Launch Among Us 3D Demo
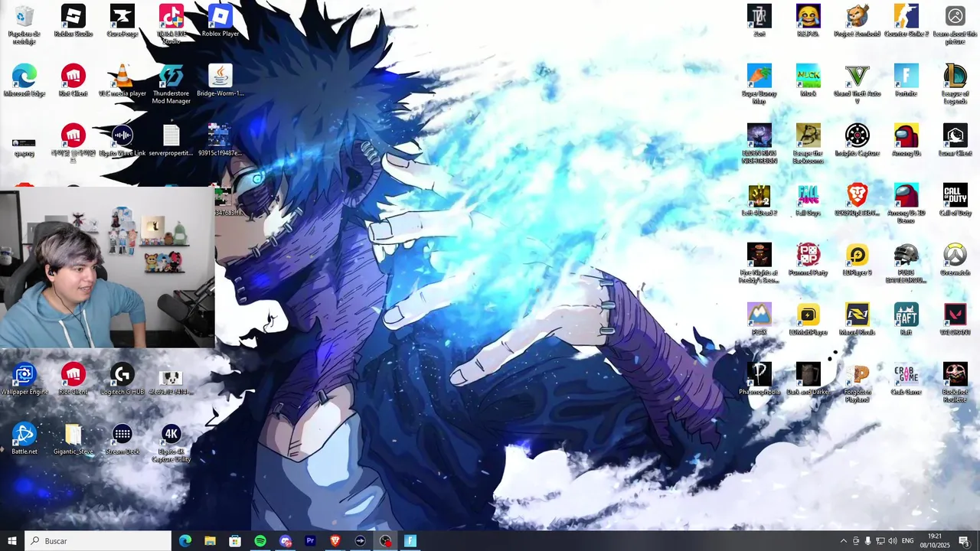Image resolution: width=980 pixels, height=551 pixels. pyautogui.click(x=906, y=204)
